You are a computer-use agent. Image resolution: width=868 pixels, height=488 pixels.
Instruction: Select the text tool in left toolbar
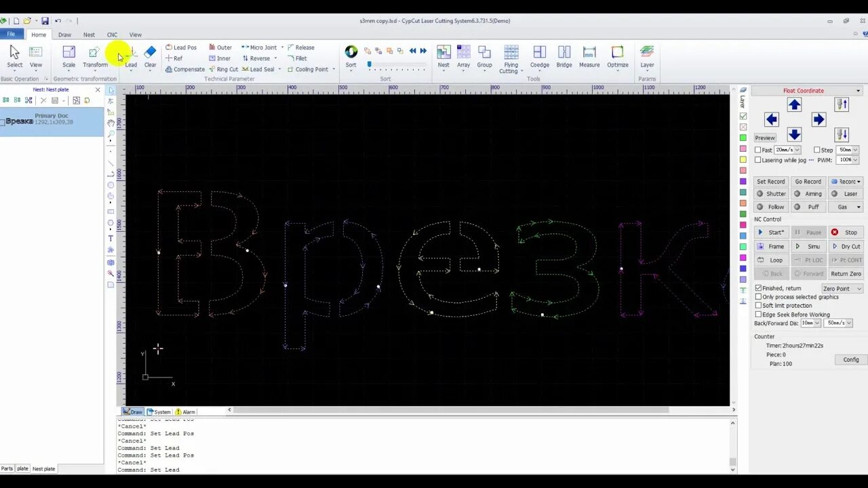[x=111, y=238]
